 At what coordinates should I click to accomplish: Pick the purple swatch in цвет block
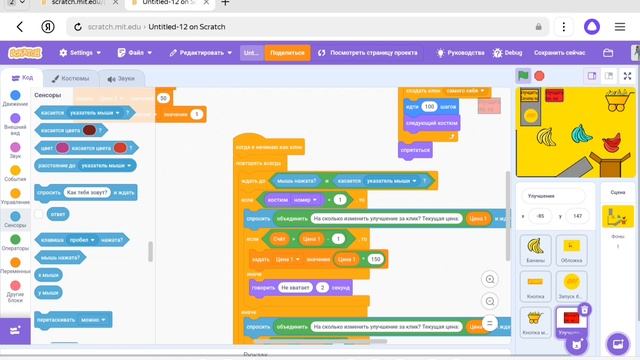pyautogui.click(x=62, y=148)
